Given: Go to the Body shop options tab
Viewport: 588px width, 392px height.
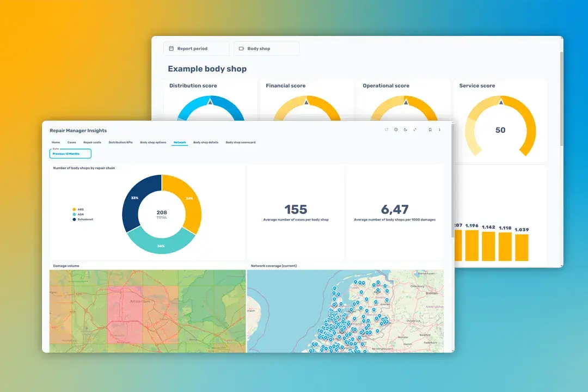Looking at the screenshot, I should point(153,143).
